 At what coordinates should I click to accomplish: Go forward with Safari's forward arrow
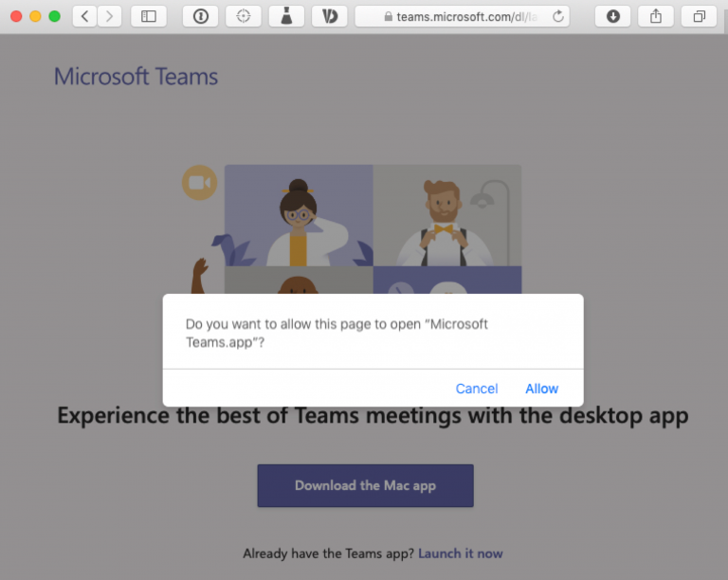pyautogui.click(x=110, y=17)
